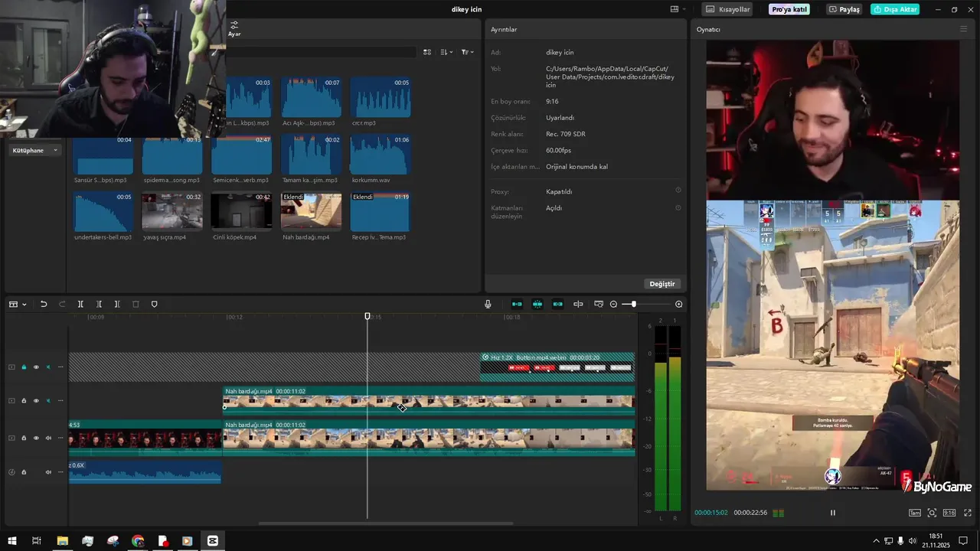Screen dimensions: 980x551
Task: Toggle the main track magnet
Action: coord(517,305)
